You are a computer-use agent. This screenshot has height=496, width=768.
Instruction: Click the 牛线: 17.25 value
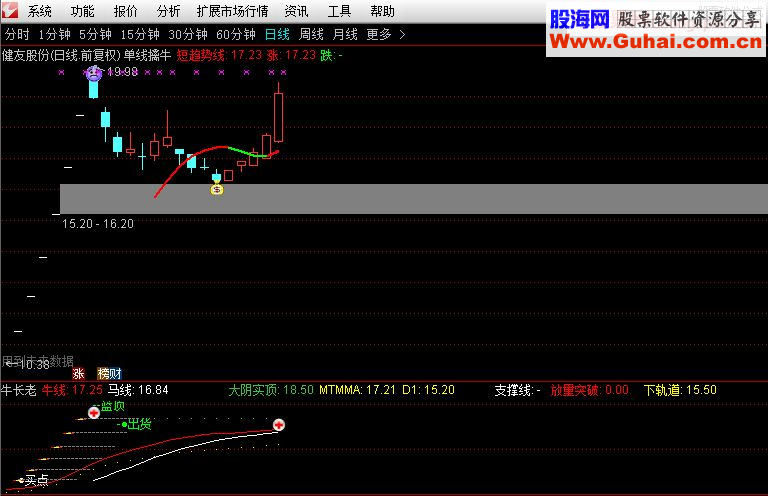(72, 390)
